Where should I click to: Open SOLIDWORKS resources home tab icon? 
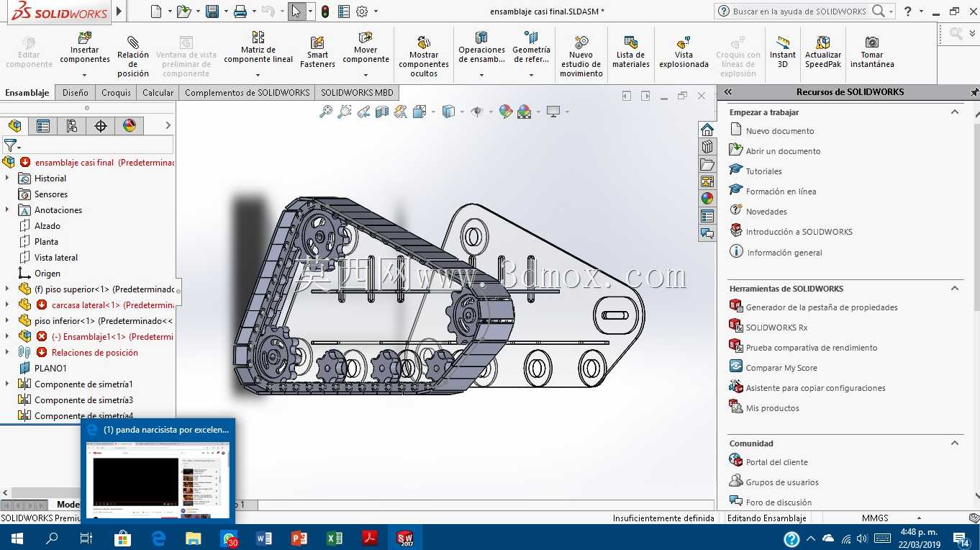pyautogui.click(x=707, y=130)
